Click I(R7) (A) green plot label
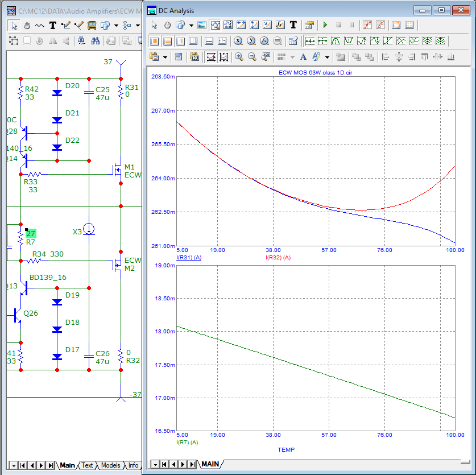The width and height of the screenshot is (476, 475). click(x=187, y=443)
